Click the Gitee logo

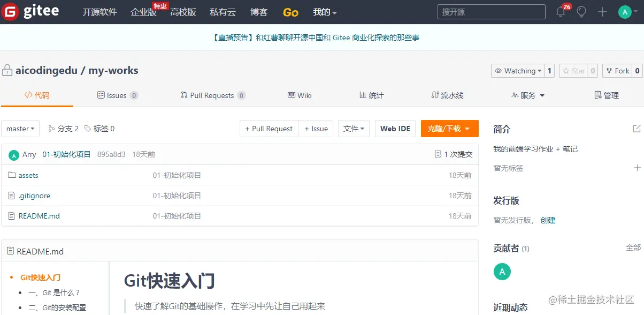pyautogui.click(x=30, y=12)
